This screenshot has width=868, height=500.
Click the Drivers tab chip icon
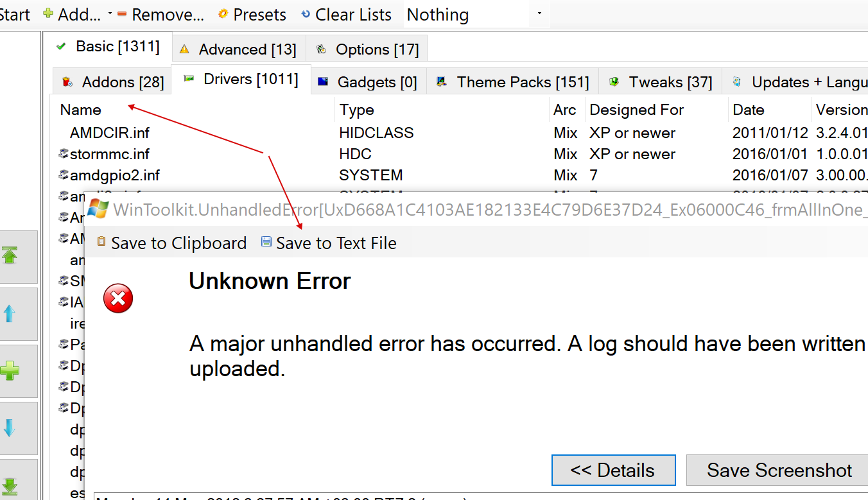coord(189,78)
